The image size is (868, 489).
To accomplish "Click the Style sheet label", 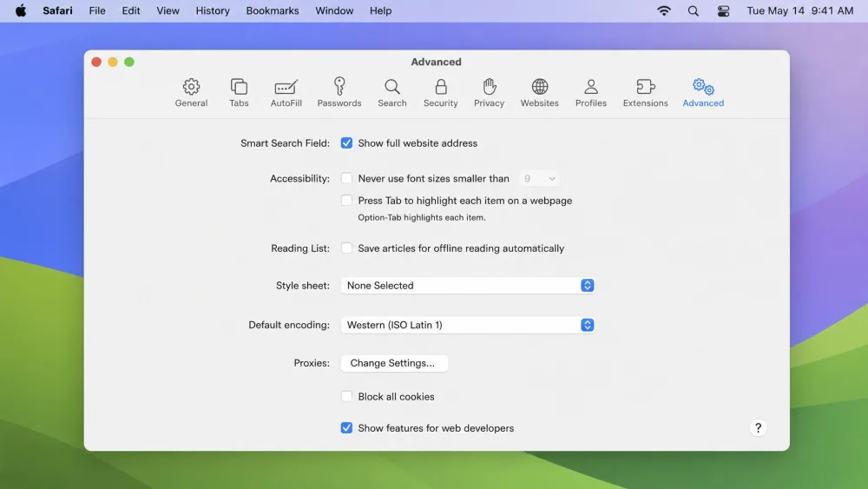I will click(303, 285).
